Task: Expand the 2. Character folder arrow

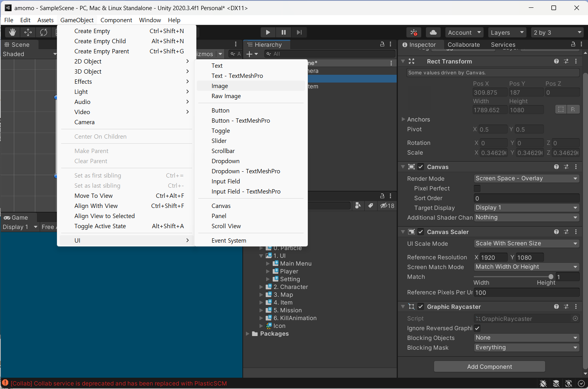Action: pyautogui.click(x=261, y=287)
